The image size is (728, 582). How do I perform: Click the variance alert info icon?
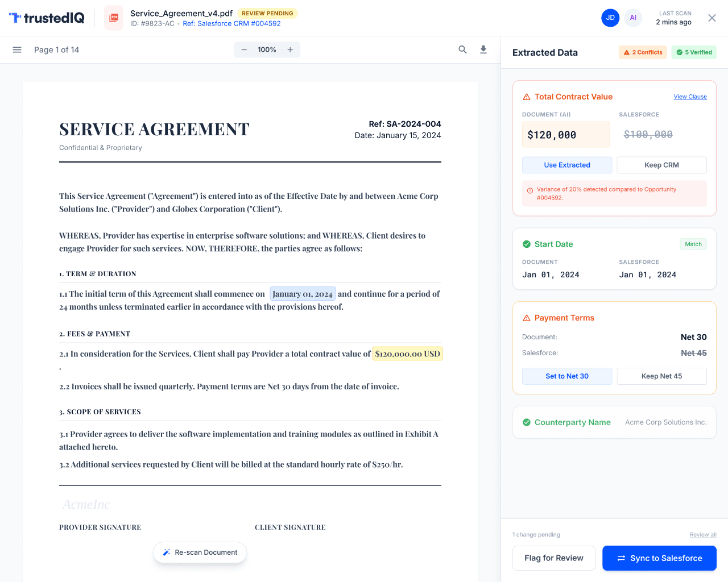(530, 191)
